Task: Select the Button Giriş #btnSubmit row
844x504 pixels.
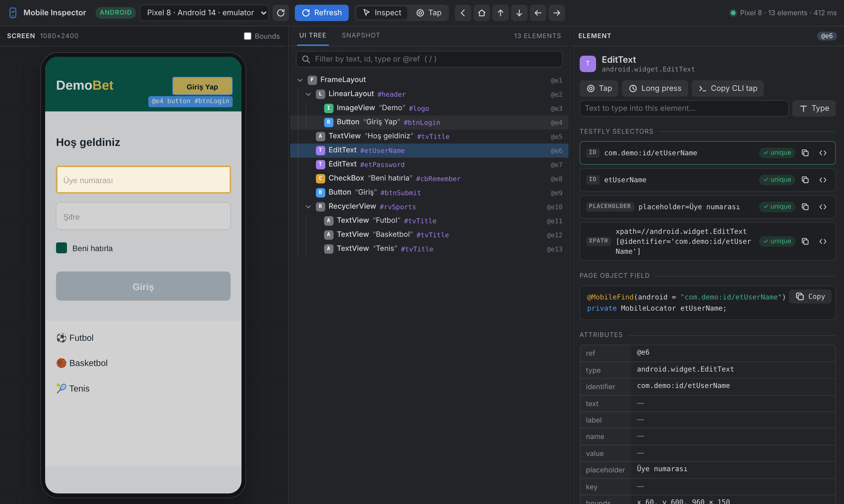Action: [429, 193]
